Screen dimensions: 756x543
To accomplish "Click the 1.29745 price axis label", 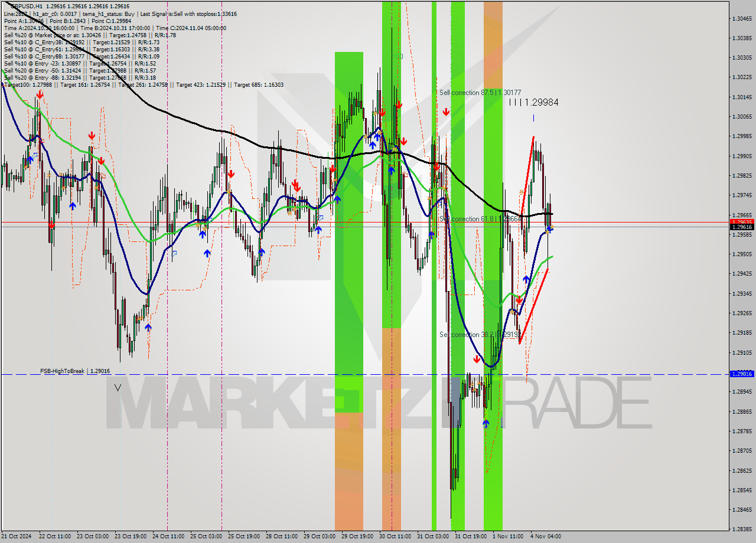I will tap(742, 195).
